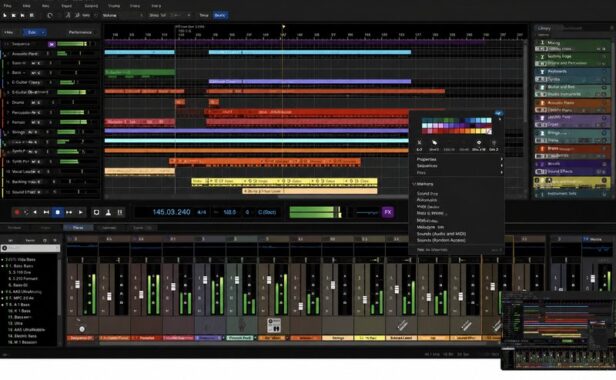Image resolution: width=616 pixels, height=380 pixels.
Task: Click the instrument image on seventh mixer channel
Action: [274, 325]
